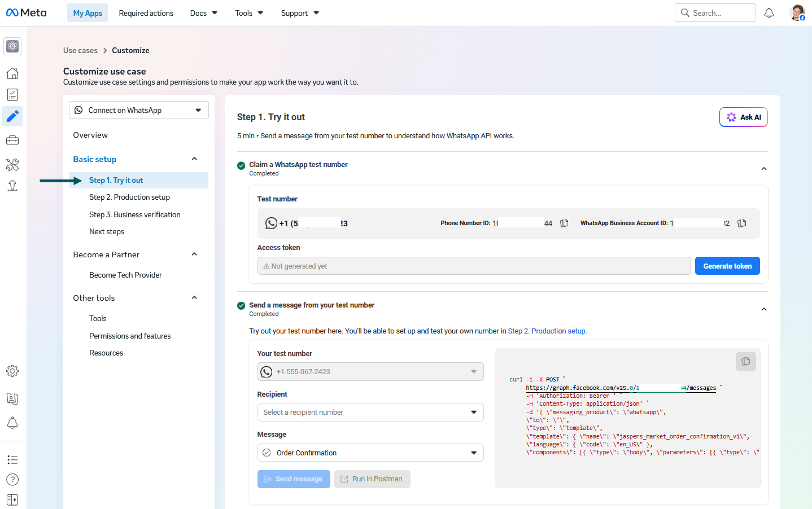Open the Message template dropdown

click(x=370, y=453)
